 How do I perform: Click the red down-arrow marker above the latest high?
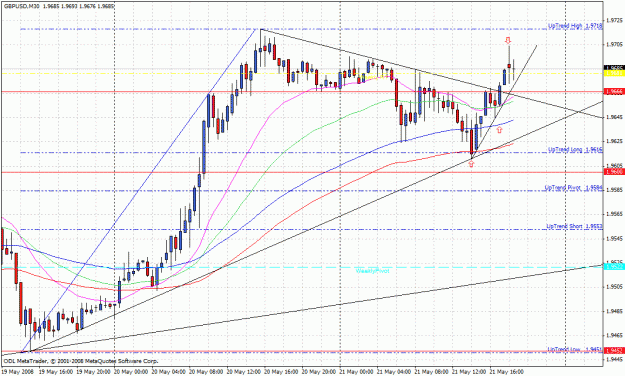[x=508, y=40]
